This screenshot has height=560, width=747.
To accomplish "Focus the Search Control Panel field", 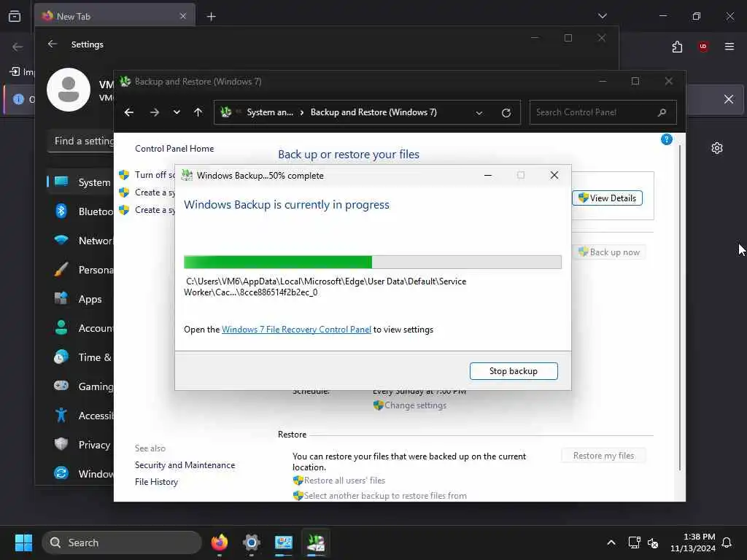I will [x=603, y=112].
